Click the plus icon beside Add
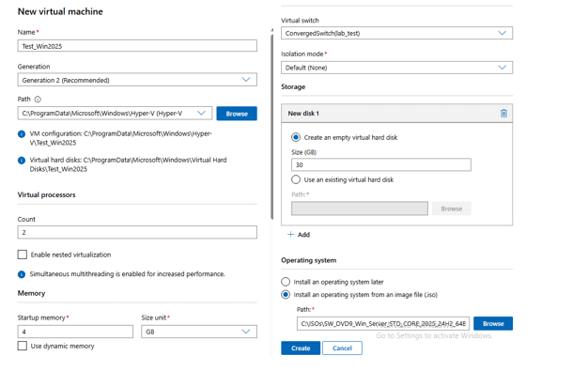Image resolution: width=588 pixels, height=371 pixels. tap(290, 235)
